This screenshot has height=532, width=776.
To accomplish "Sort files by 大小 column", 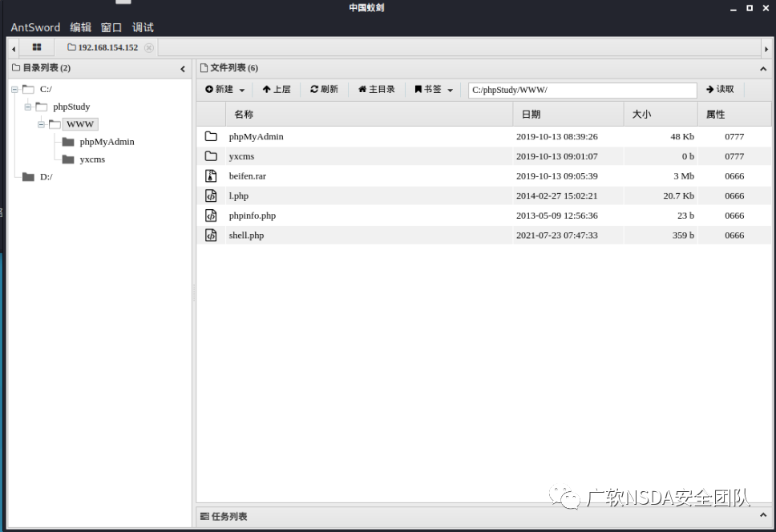I will 661,115.
